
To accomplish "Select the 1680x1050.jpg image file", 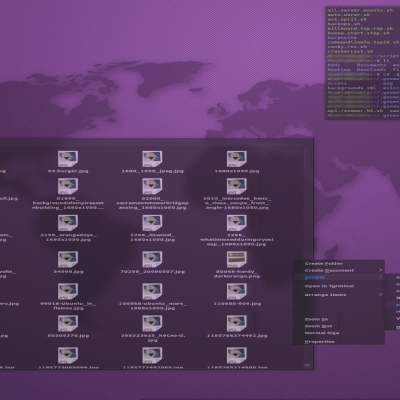I will click(237, 159).
